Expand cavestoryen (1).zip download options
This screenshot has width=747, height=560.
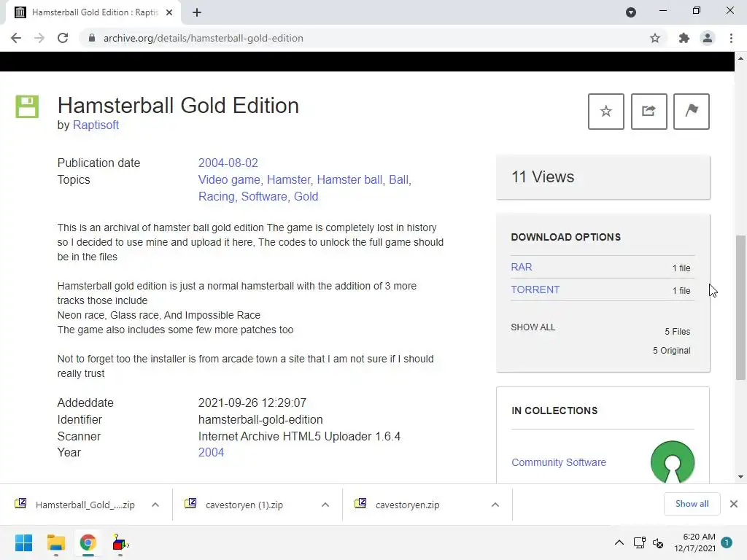click(325, 505)
